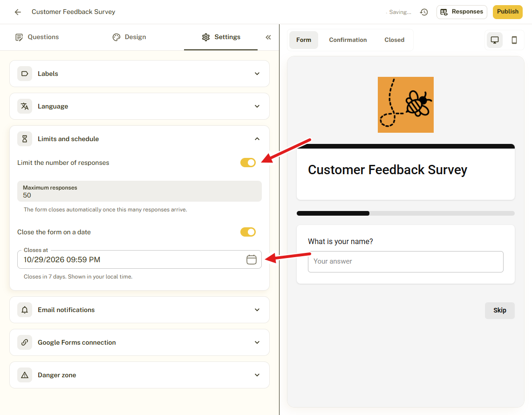Switch to desktop preview icon

[495, 40]
